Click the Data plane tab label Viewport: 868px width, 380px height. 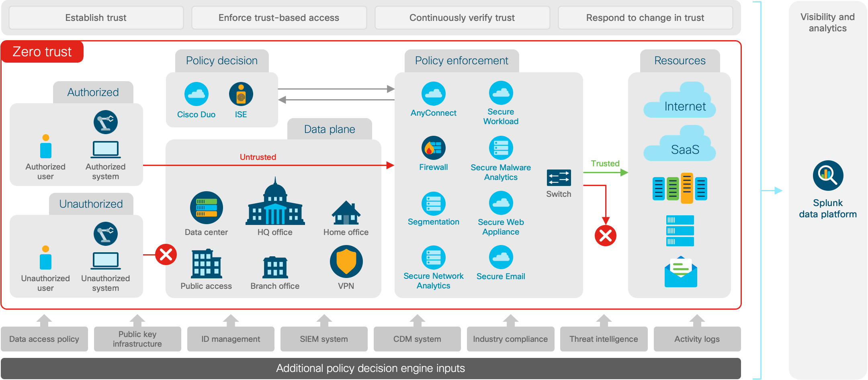[330, 129]
